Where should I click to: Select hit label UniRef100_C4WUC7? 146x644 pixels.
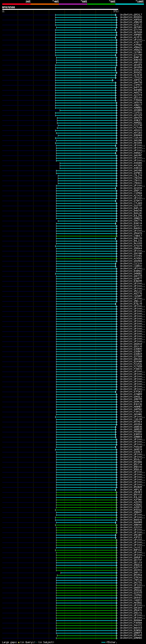131,236
